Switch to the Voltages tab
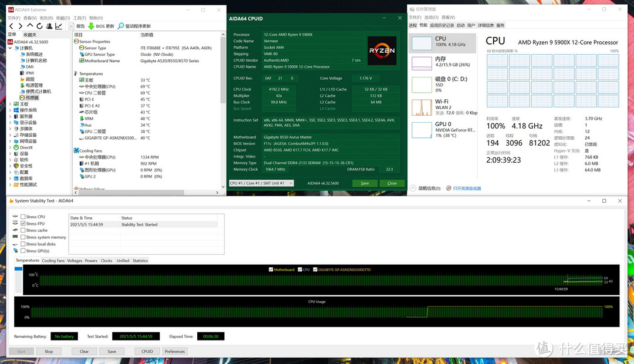 coord(75,261)
